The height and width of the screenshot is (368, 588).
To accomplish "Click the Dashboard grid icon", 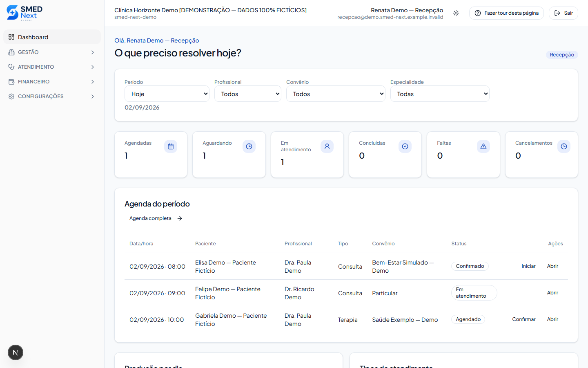I will click(x=11, y=37).
